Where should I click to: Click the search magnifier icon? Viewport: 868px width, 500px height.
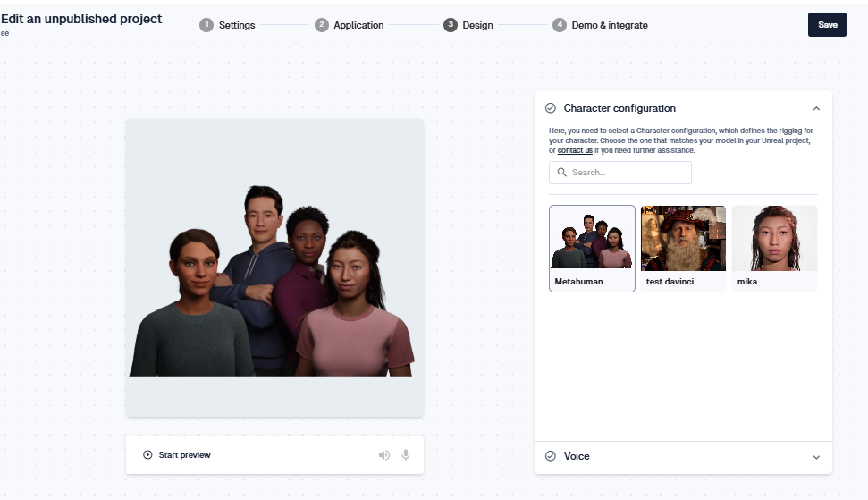(x=562, y=173)
